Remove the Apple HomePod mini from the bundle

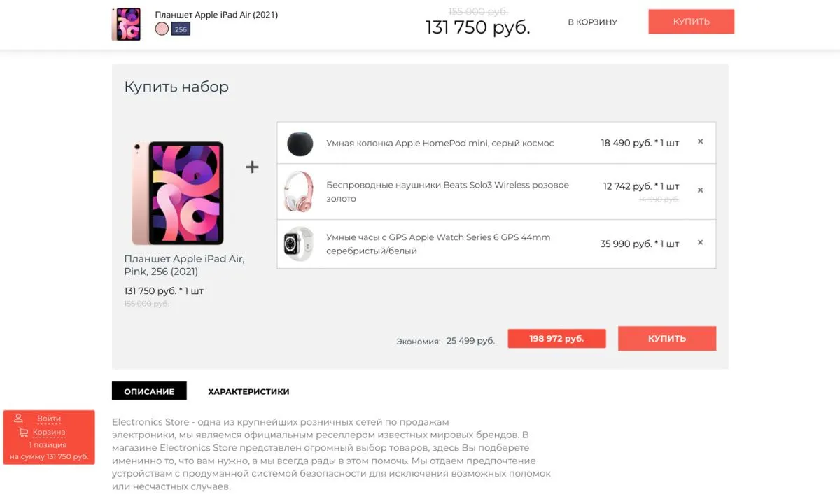700,141
